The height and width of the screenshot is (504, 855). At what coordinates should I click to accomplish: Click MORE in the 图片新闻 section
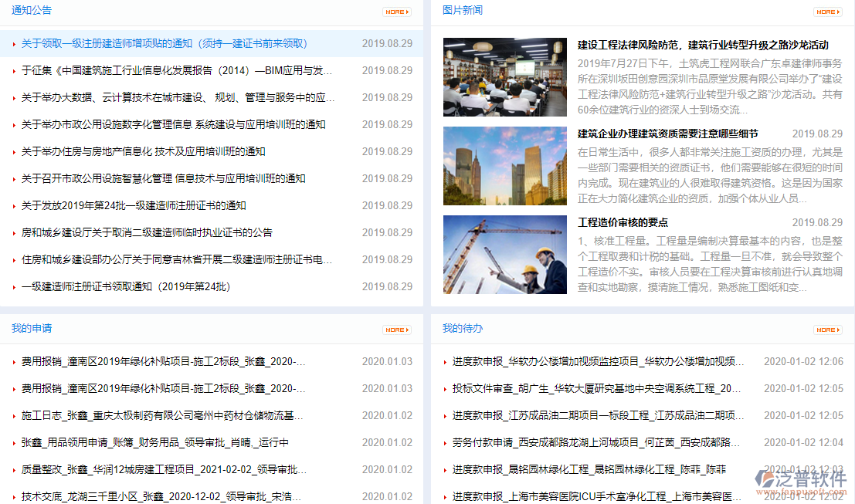[x=827, y=12]
